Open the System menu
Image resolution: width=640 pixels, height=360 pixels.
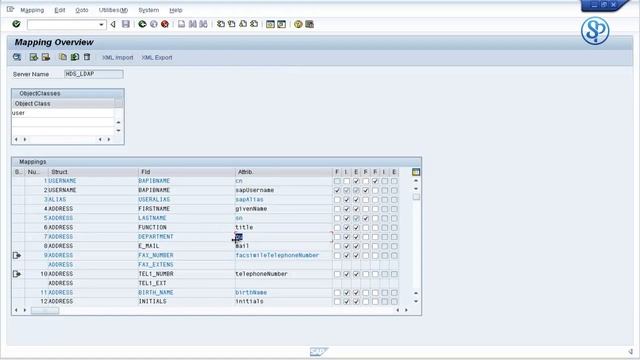coord(149,10)
